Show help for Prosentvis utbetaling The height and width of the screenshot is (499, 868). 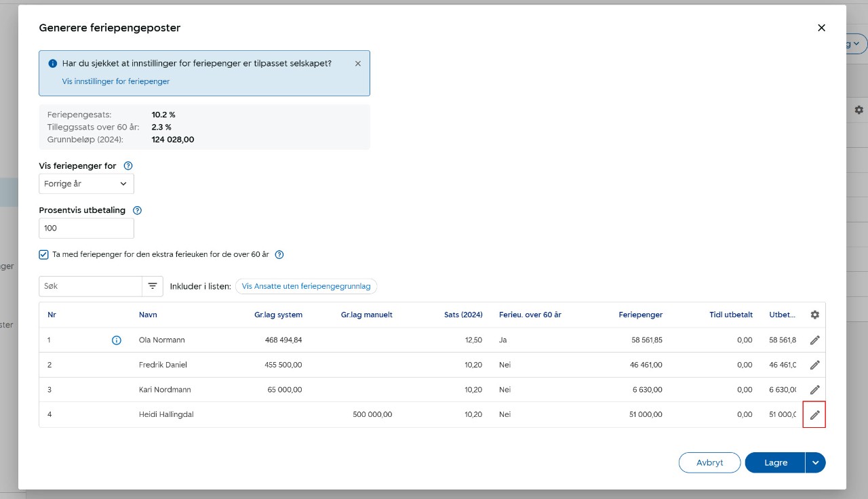point(138,210)
